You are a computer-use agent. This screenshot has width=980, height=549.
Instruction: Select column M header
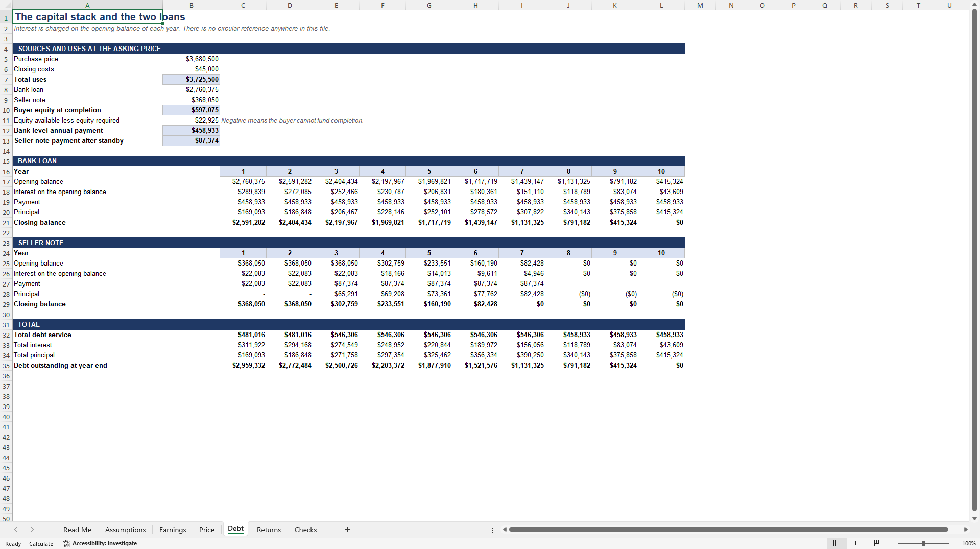[x=700, y=5]
